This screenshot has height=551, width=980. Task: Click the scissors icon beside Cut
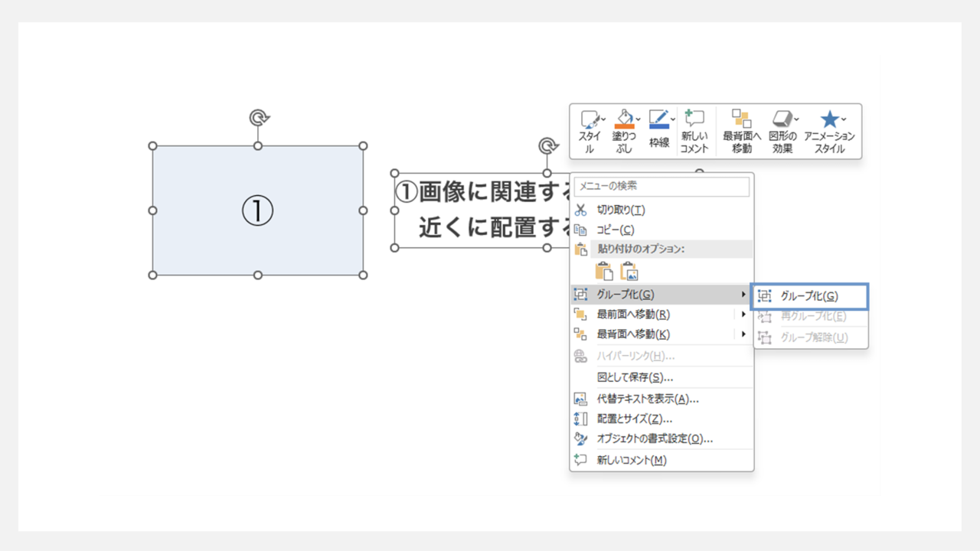pyautogui.click(x=580, y=210)
